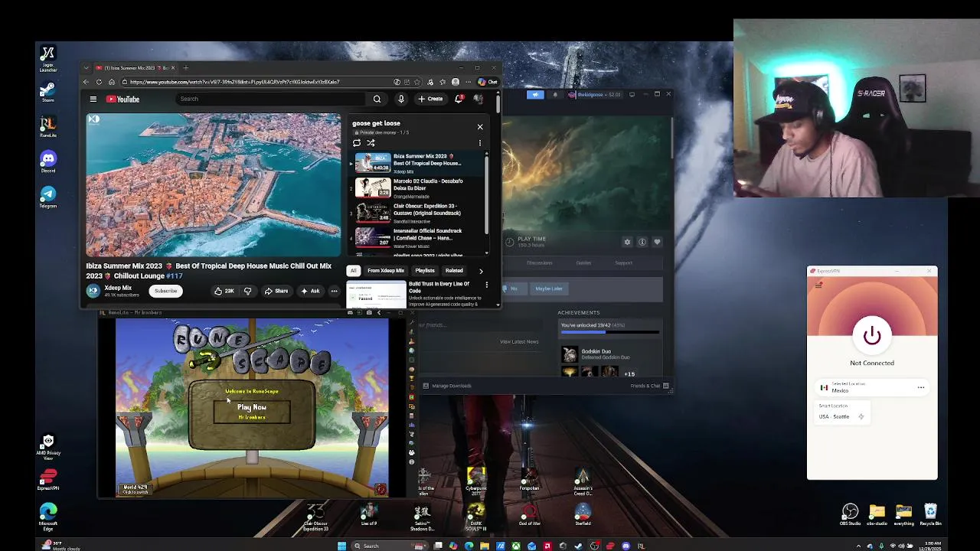Subscribe to the Xdeep Mix channel
The width and height of the screenshot is (980, 551).
[x=165, y=291]
